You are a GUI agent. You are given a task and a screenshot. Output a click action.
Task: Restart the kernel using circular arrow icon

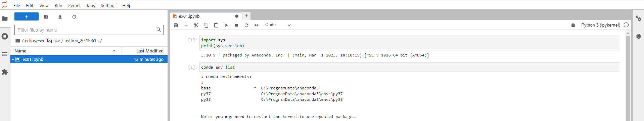(x=246, y=25)
